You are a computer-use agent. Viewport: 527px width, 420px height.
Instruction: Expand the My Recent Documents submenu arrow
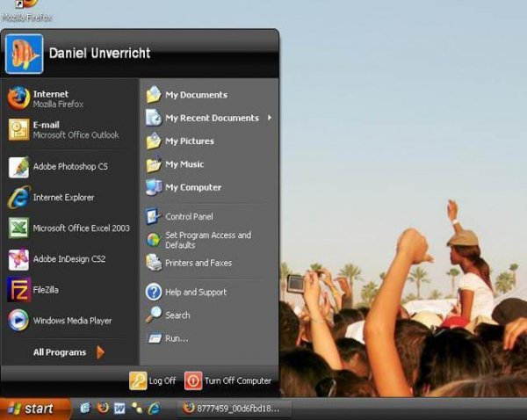(x=270, y=118)
